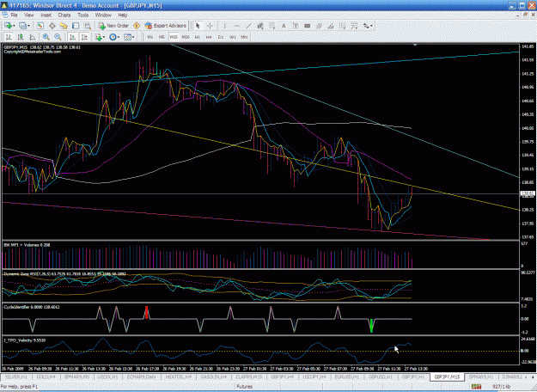The height and width of the screenshot is (392, 537).
Task: Draw a vertical line tool
Action: (x=224, y=26)
